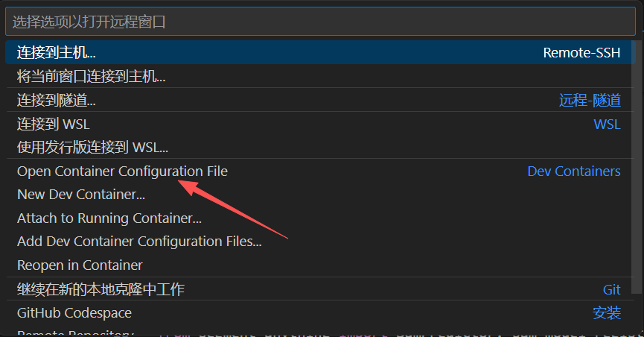This screenshot has width=644, height=337.
Task: Pick '连接到 WSL' entry
Action: coord(320,124)
